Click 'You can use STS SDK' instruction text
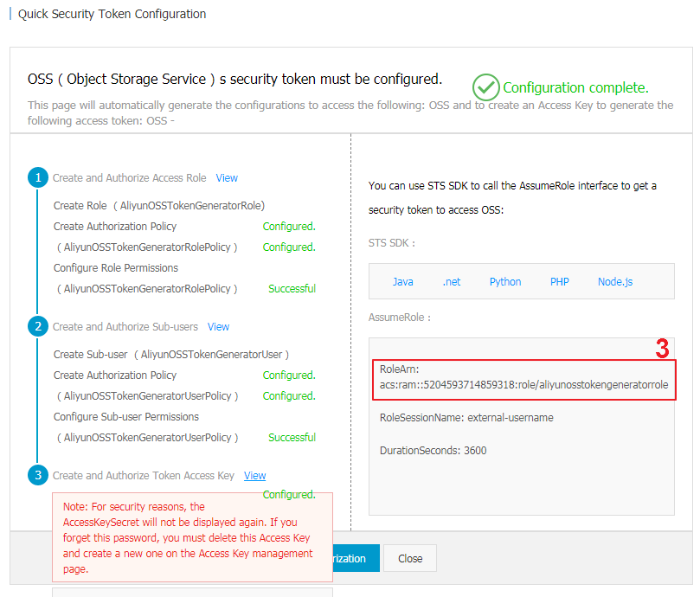The width and height of the screenshot is (700, 597). 512,198
